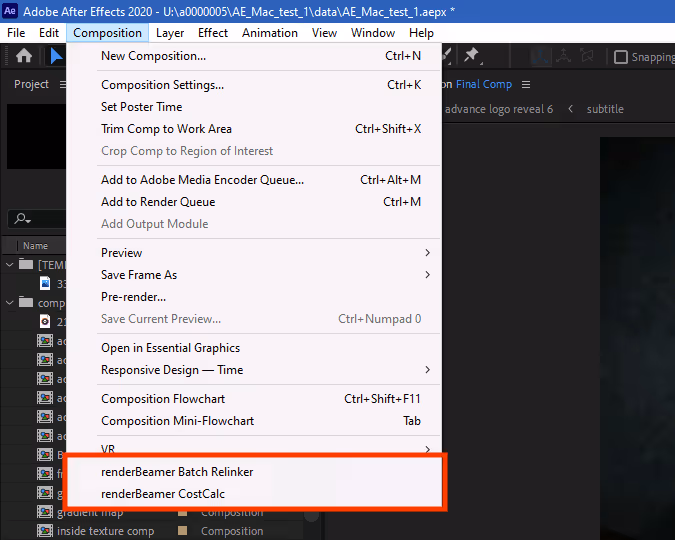
Task: Switch to the Final Comp tab
Action: (x=484, y=84)
